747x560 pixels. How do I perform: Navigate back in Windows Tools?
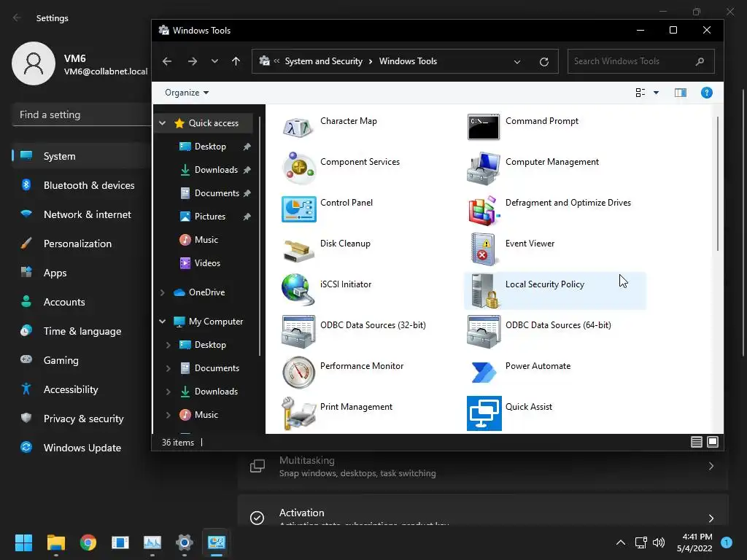pyautogui.click(x=167, y=61)
